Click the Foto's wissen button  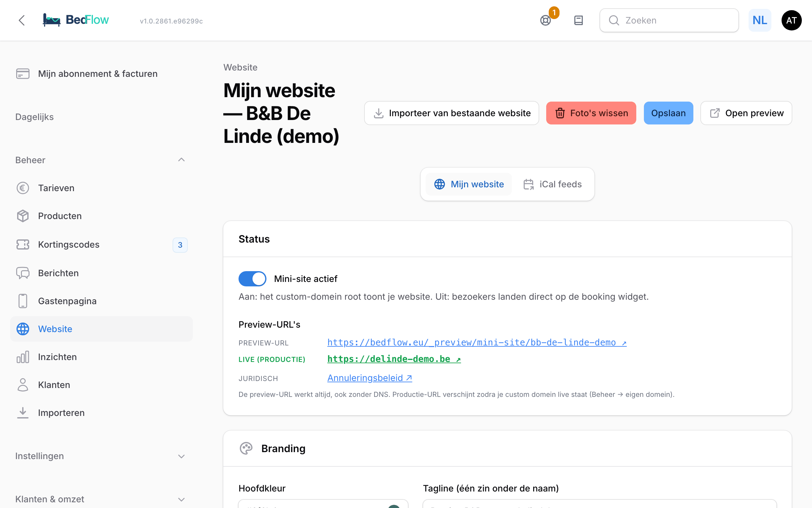(x=591, y=113)
